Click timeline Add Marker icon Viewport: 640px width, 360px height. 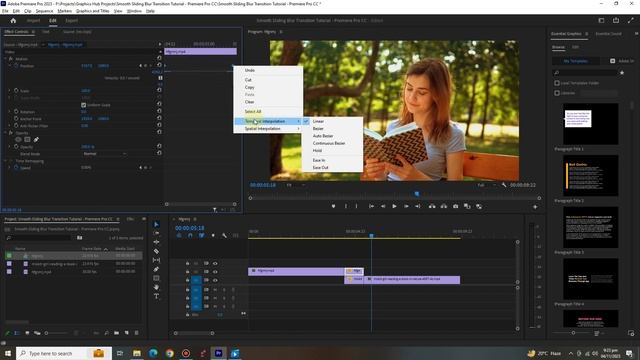213,236
